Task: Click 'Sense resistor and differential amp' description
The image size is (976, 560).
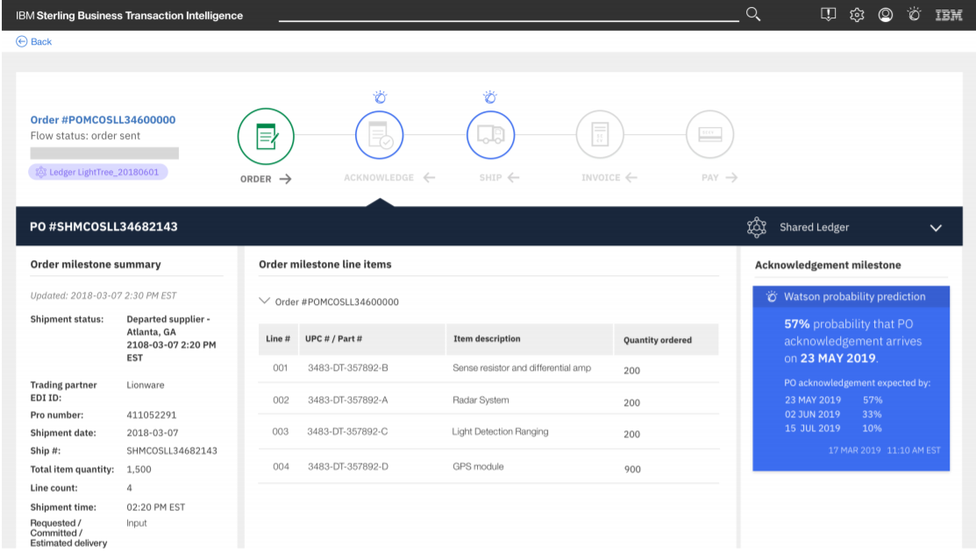Action: point(522,368)
